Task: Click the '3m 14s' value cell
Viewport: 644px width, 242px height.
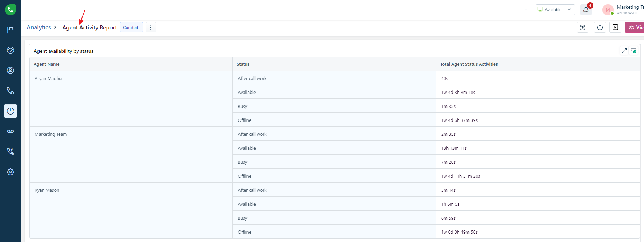Action: (538, 190)
